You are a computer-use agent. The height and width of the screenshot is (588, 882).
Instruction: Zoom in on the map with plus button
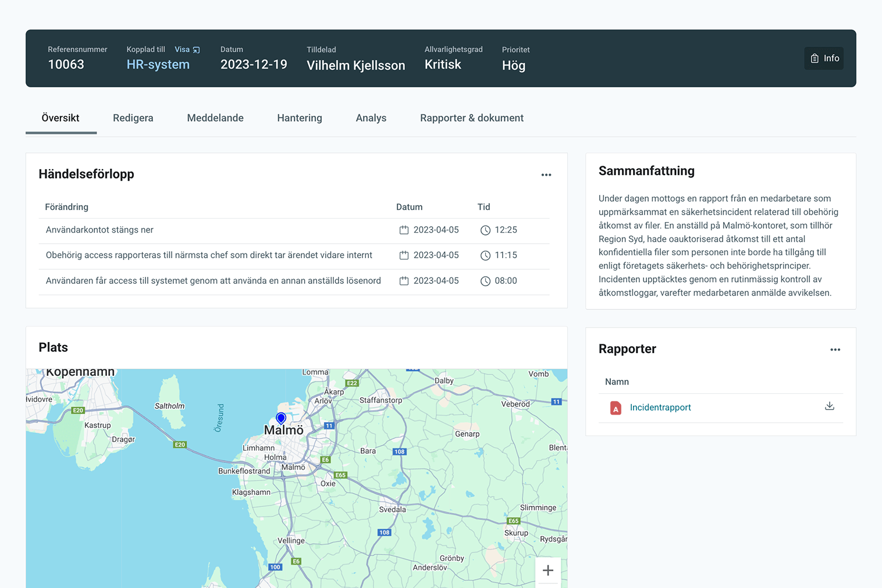[547, 571]
